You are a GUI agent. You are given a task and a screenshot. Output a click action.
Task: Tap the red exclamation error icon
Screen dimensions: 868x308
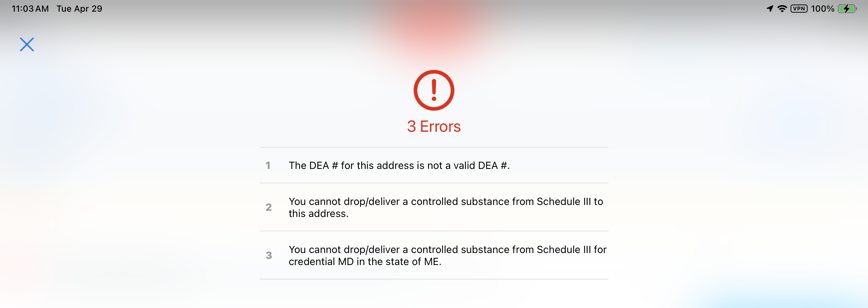434,90
